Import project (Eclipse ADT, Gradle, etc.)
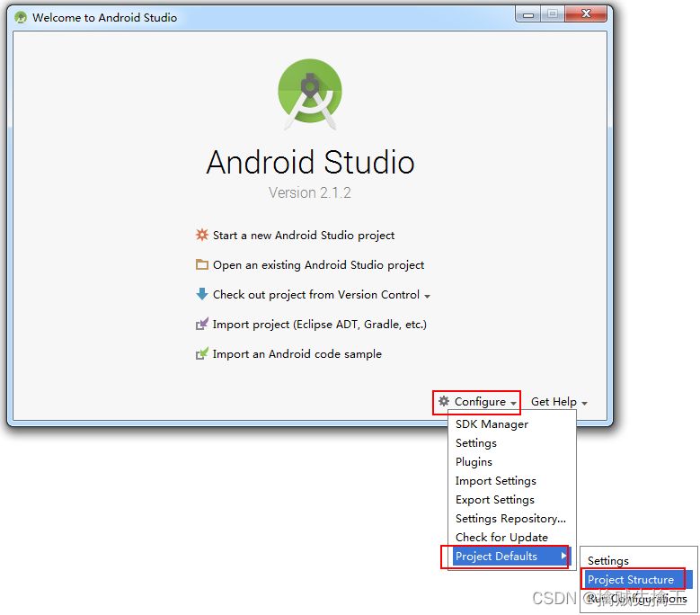Image resolution: width=700 pixels, height=615 pixels. pos(320,325)
